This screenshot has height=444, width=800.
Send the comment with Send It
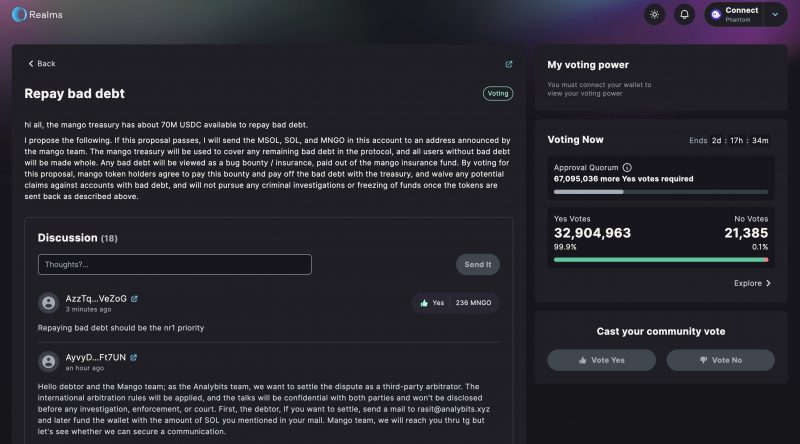coord(478,264)
